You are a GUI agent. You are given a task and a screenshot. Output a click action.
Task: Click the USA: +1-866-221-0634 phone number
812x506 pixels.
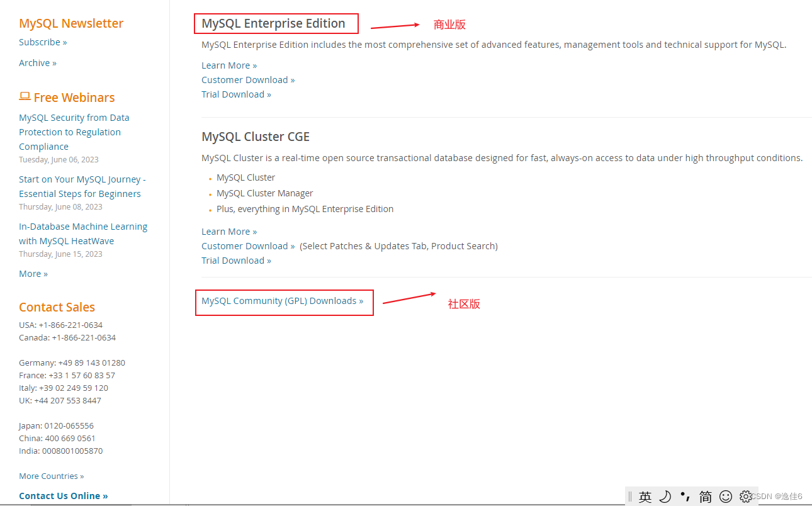point(60,325)
